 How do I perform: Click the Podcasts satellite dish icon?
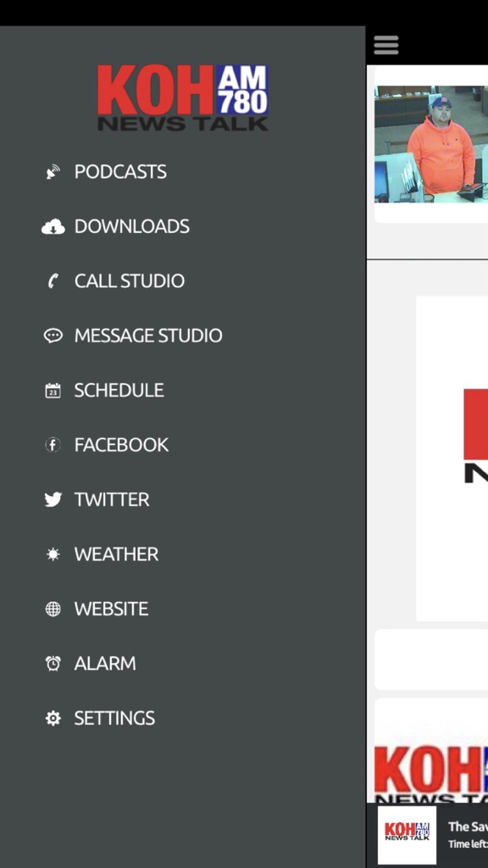(53, 172)
